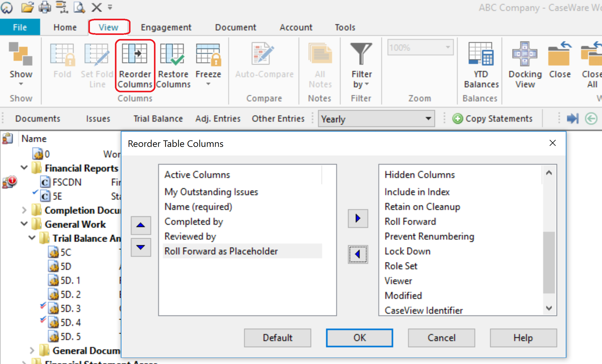This screenshot has height=364, width=602.
Task: Open the Trial Balance tab
Action: tap(158, 119)
